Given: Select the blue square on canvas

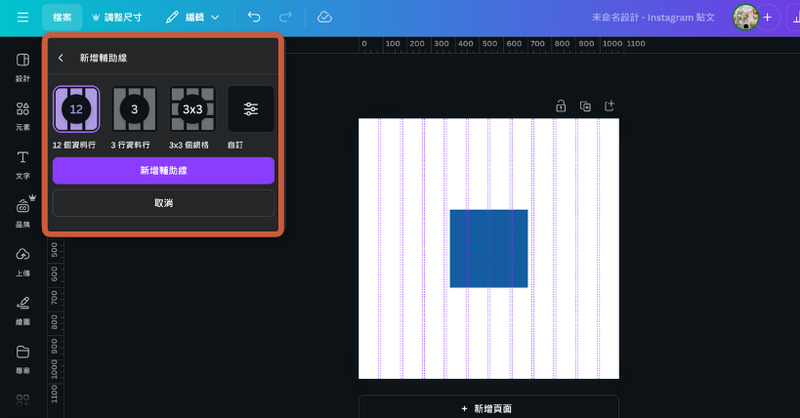Looking at the screenshot, I should [488, 248].
